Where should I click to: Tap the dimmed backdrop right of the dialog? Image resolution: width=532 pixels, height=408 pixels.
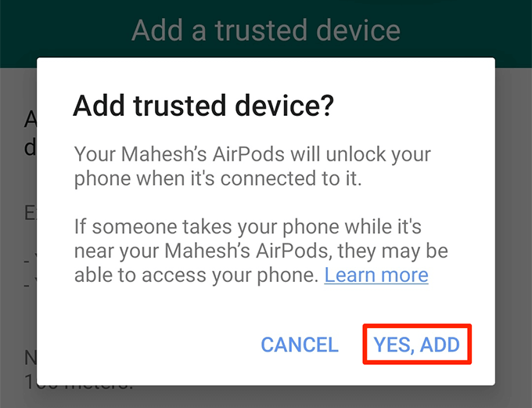pos(513,238)
